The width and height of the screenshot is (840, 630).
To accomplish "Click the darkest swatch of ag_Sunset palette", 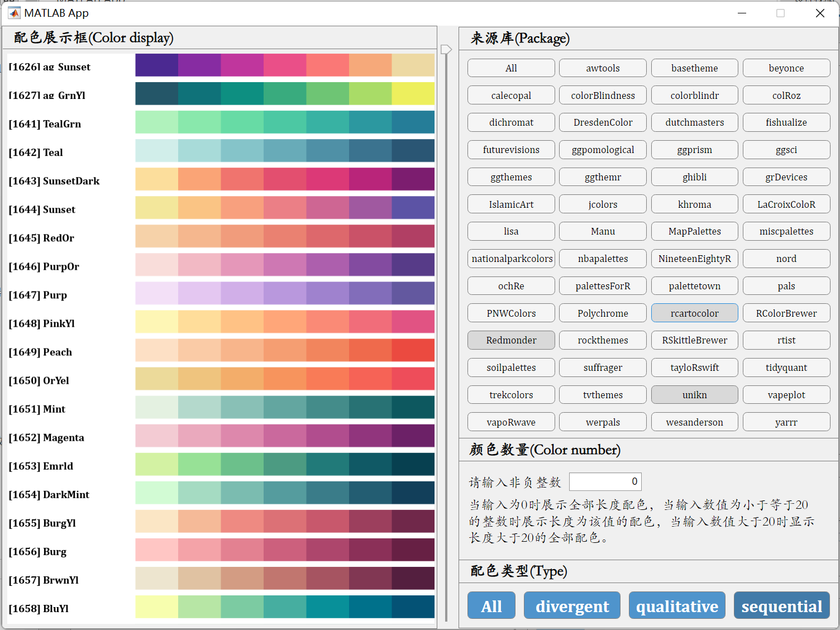I will (157, 65).
